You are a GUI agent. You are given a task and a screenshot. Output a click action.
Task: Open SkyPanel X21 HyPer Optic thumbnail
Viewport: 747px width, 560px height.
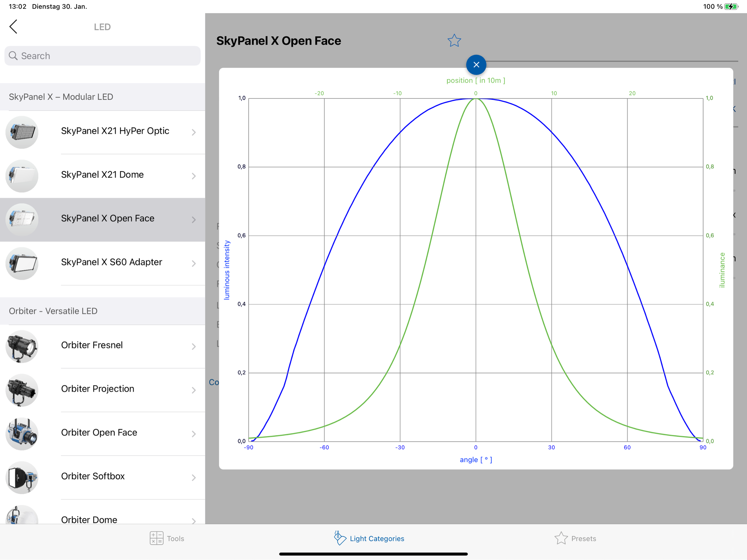click(x=22, y=132)
